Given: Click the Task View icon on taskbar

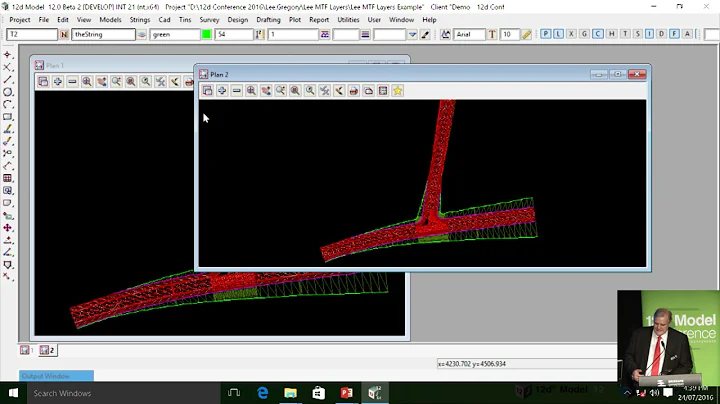Looking at the screenshot, I should click(234, 393).
